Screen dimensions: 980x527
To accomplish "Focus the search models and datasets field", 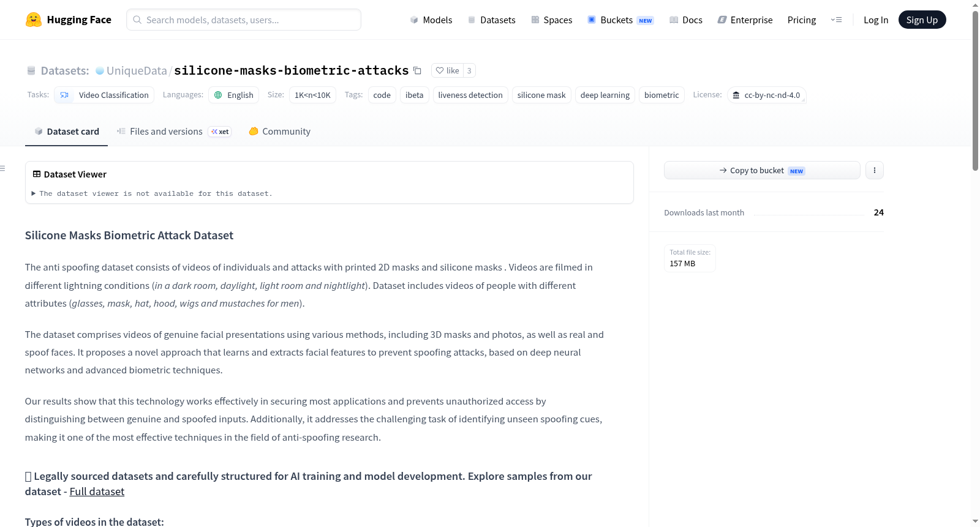I will tap(244, 20).
